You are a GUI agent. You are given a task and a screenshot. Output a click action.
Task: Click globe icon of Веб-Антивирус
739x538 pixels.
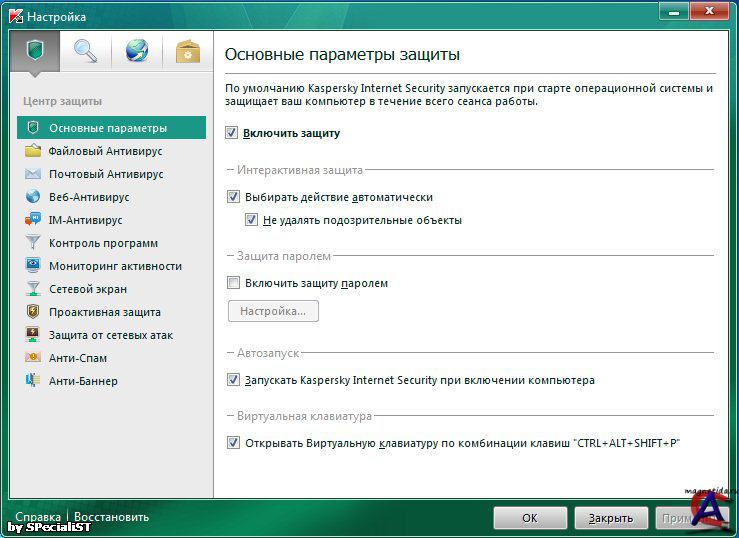tap(33, 196)
